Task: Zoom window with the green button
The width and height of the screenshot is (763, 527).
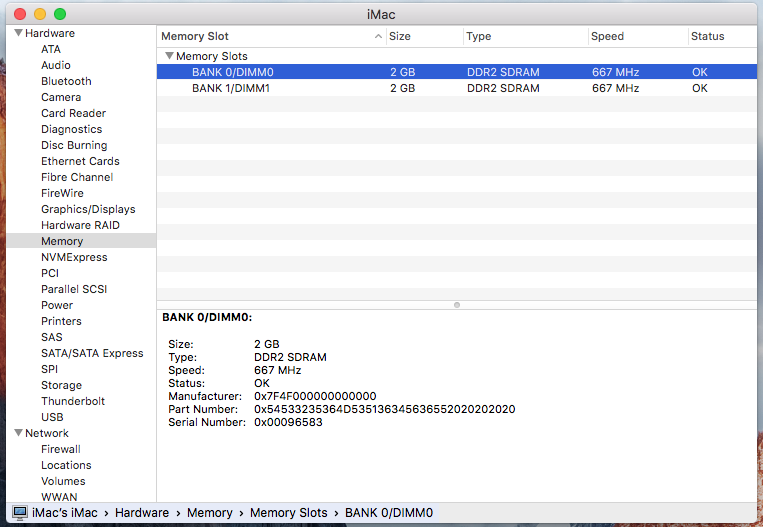Action: tap(60, 14)
